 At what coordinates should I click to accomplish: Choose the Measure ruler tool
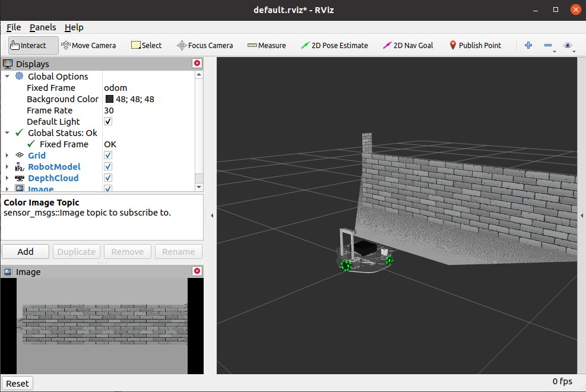(x=267, y=45)
